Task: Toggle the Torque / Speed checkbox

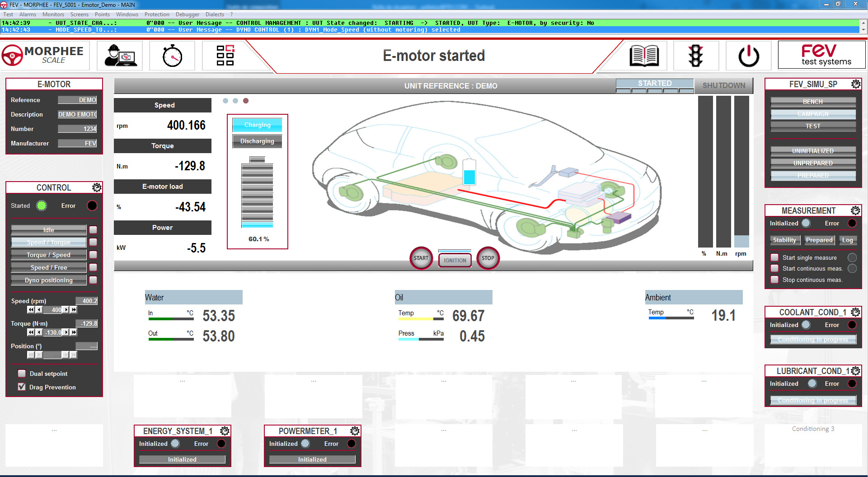Action: coord(93,255)
